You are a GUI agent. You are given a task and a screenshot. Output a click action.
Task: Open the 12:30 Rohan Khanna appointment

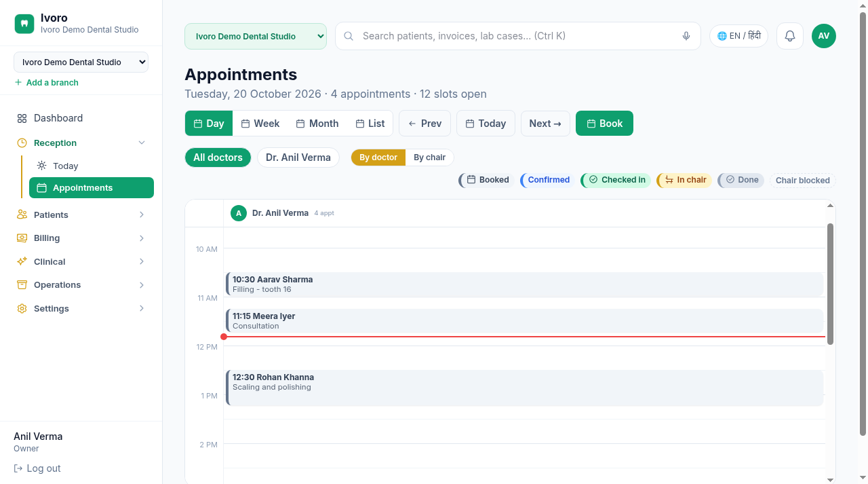(x=524, y=388)
